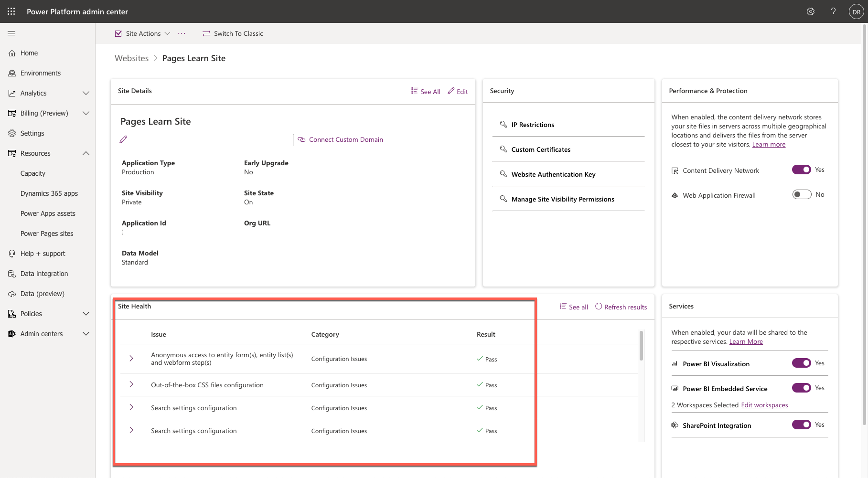Click the Resources sidebar icon
The image size is (868, 478).
tap(12, 153)
